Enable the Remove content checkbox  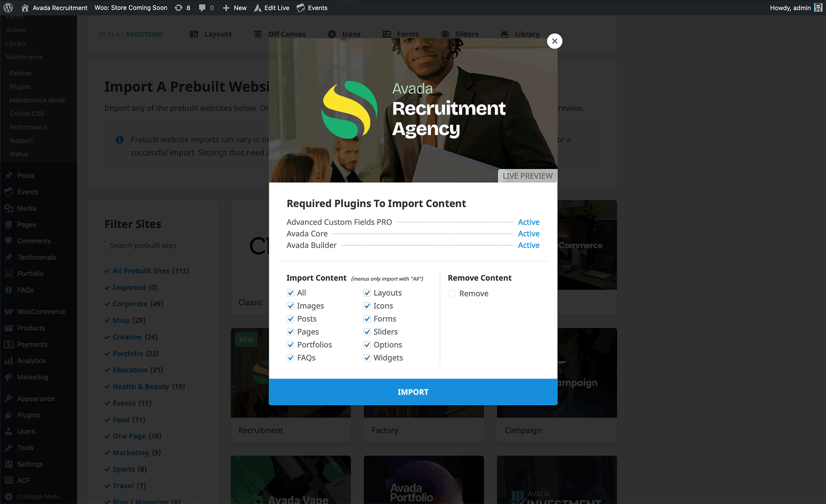tap(451, 293)
